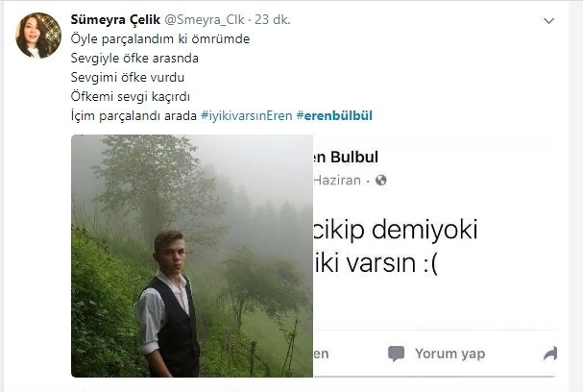Visit the @Smeyra_Clk handle
The image size is (583, 392).
point(205,20)
